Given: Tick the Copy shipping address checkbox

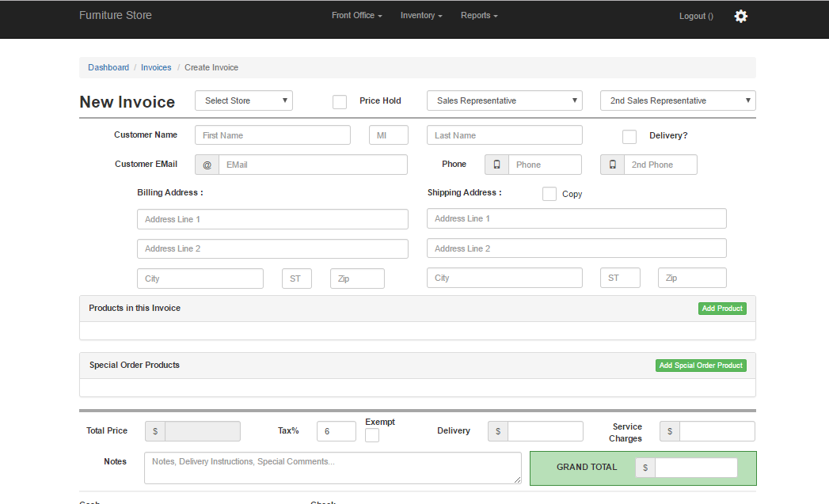Looking at the screenshot, I should pyautogui.click(x=549, y=194).
